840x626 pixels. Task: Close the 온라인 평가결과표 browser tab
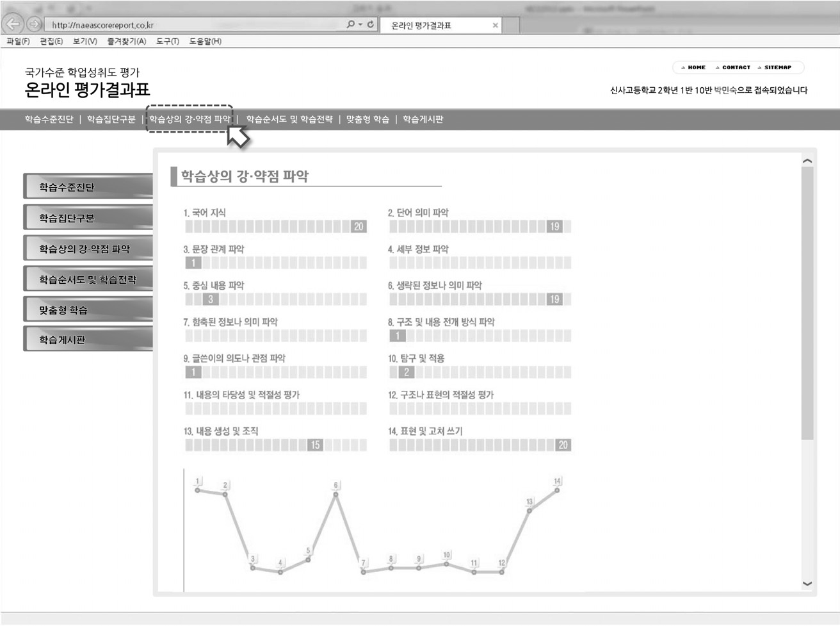point(495,26)
